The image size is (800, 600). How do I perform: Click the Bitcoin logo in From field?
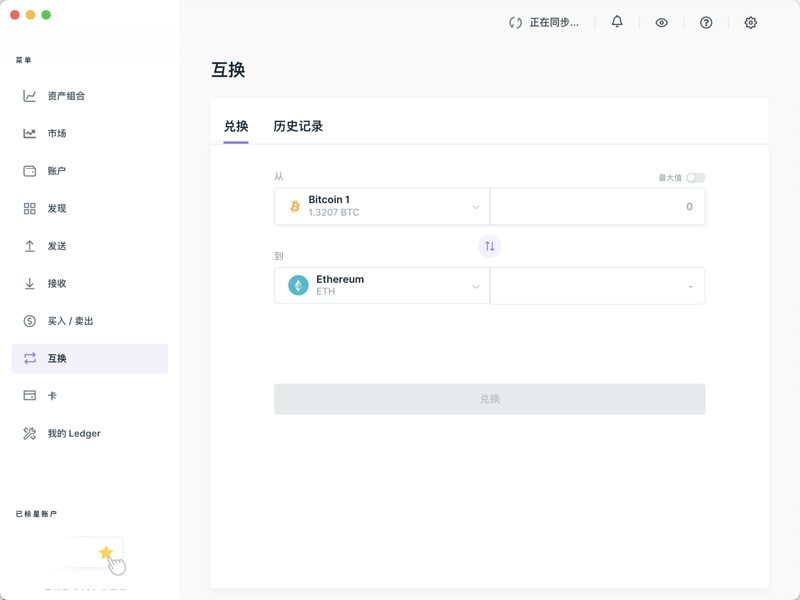coord(295,206)
